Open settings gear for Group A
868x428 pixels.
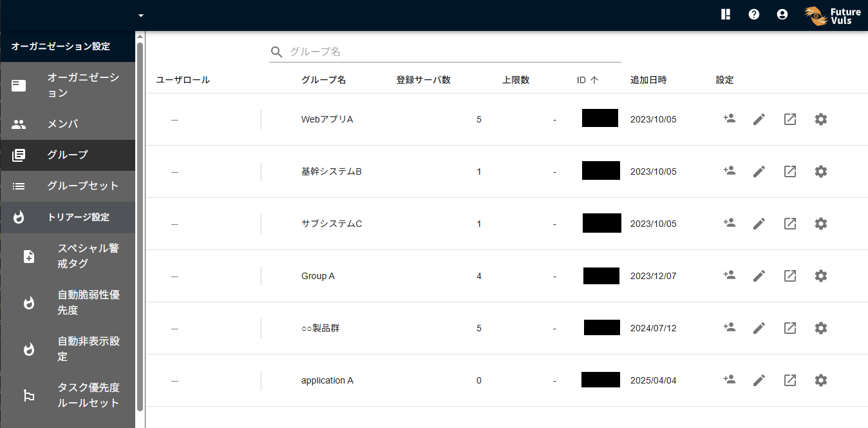[820, 276]
